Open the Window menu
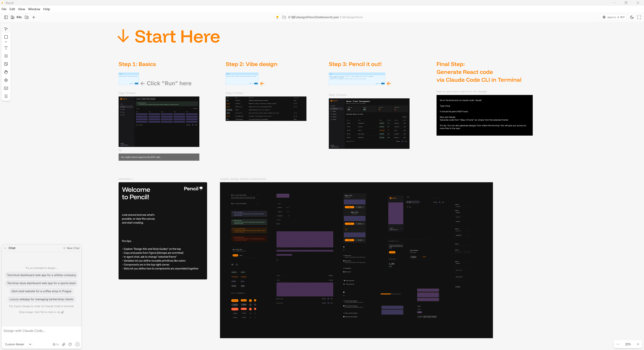Image resolution: width=644 pixels, height=350 pixels. click(34, 9)
